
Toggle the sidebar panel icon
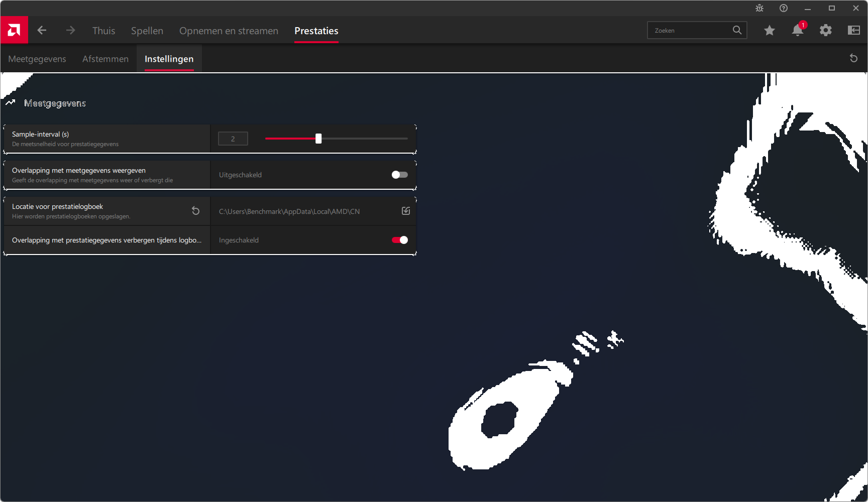coord(853,31)
